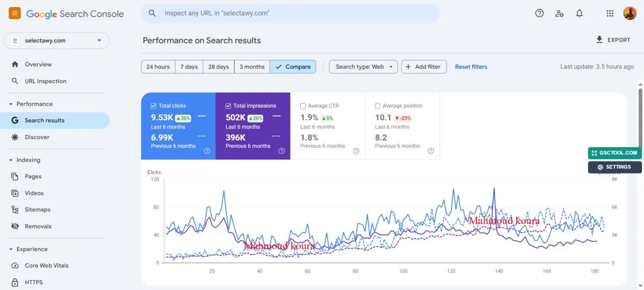644x290 pixels.
Task: Open the extension SETTINGS button
Action: (615, 167)
